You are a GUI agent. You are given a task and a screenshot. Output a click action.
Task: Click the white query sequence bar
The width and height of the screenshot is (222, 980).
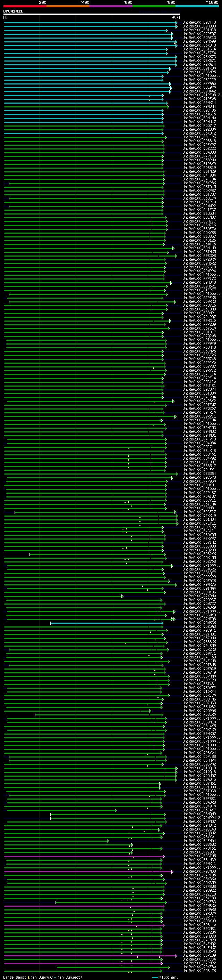point(92,15)
